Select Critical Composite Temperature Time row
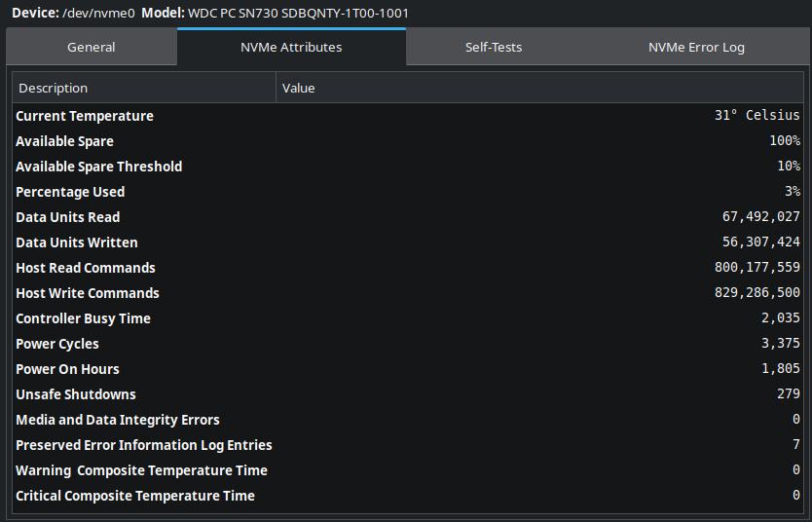812x522 pixels. [135, 496]
